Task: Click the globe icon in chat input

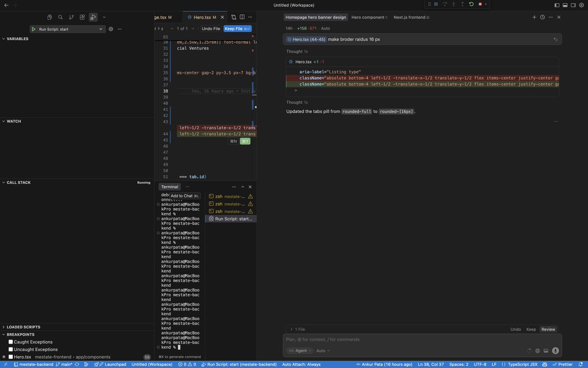Action: point(537,351)
